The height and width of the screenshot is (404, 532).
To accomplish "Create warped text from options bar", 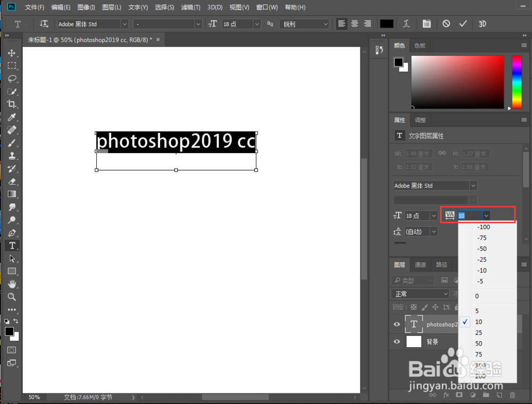I will click(406, 24).
